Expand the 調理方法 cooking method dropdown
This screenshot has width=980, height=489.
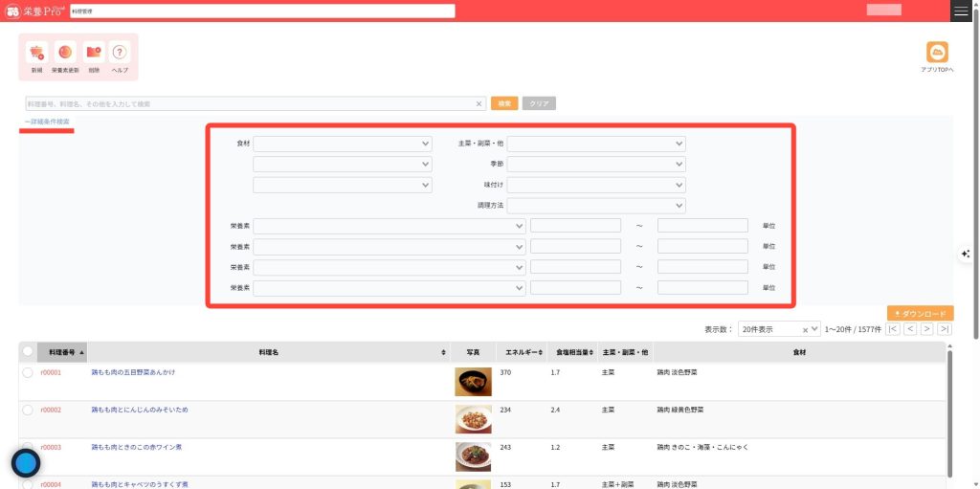pyautogui.click(x=596, y=205)
